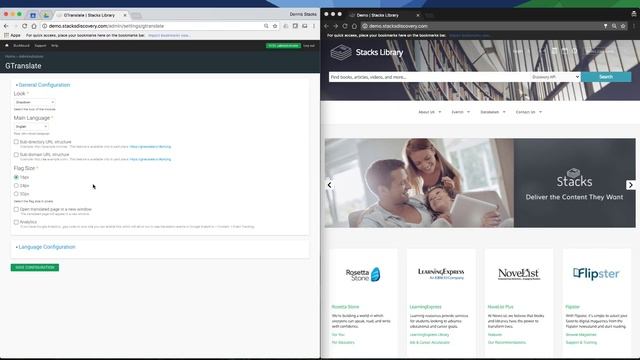Click Stacks Library site title
Screen dimensions: 640x360
tap(379, 52)
